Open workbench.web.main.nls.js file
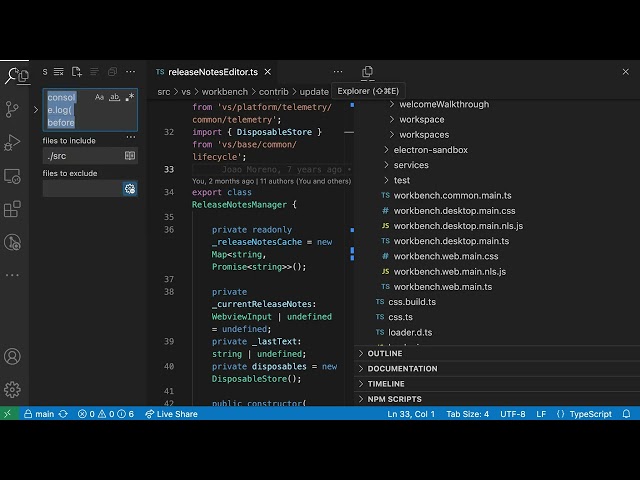This screenshot has width=640, height=480. 449,271
